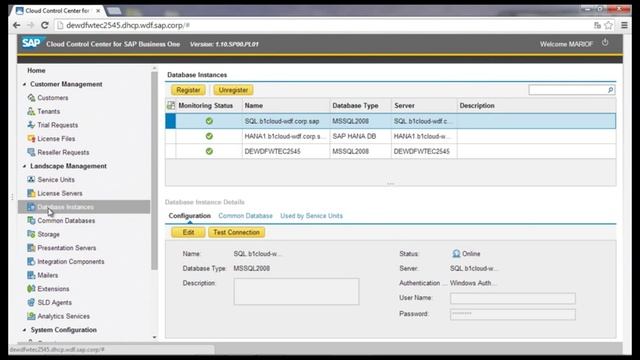640x360 pixels.
Task: Click sidebar vertical scrollbar thumb
Action: [x=154, y=171]
